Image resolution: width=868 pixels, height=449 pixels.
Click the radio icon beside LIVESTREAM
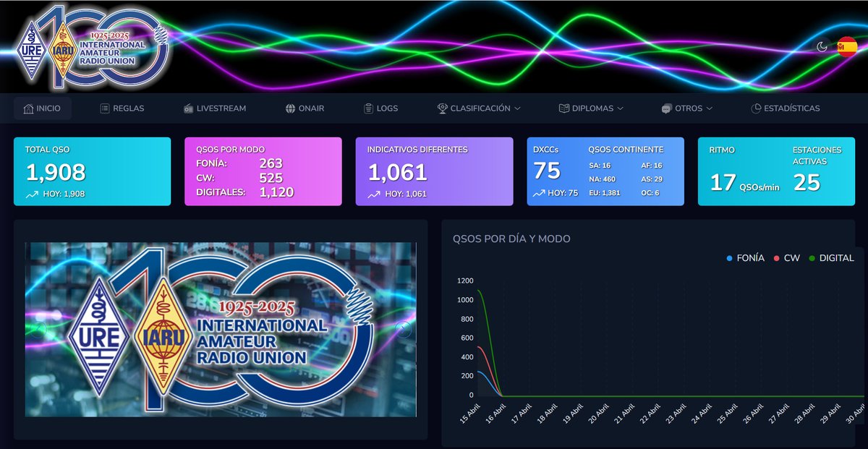tap(189, 108)
